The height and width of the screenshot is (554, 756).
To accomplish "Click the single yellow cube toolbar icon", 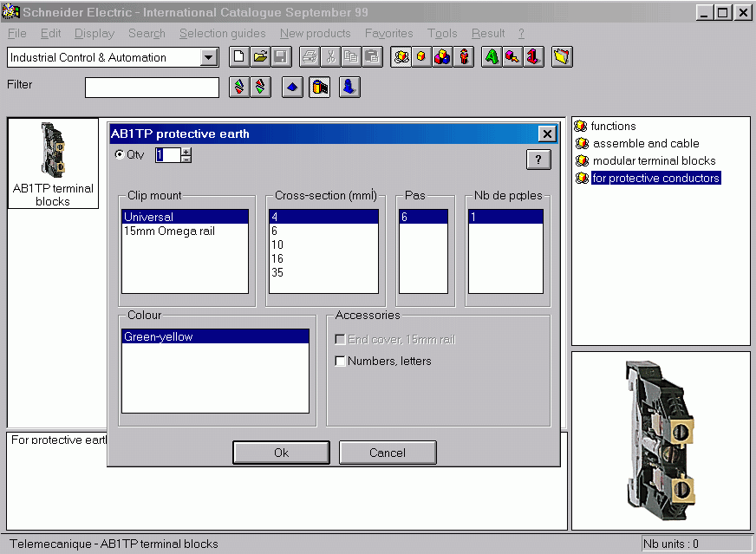I will (421, 57).
